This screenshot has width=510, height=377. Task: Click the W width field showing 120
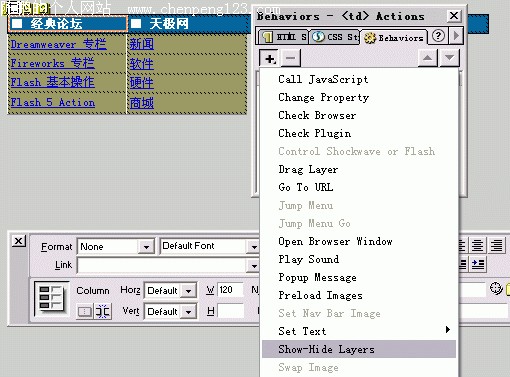[230, 290]
